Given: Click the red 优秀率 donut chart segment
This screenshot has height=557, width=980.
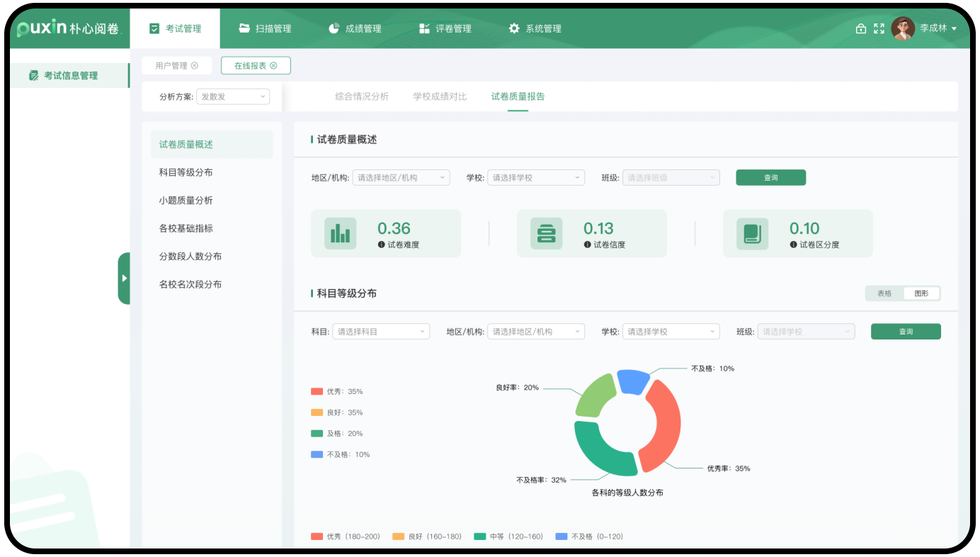Looking at the screenshot, I should [664, 425].
